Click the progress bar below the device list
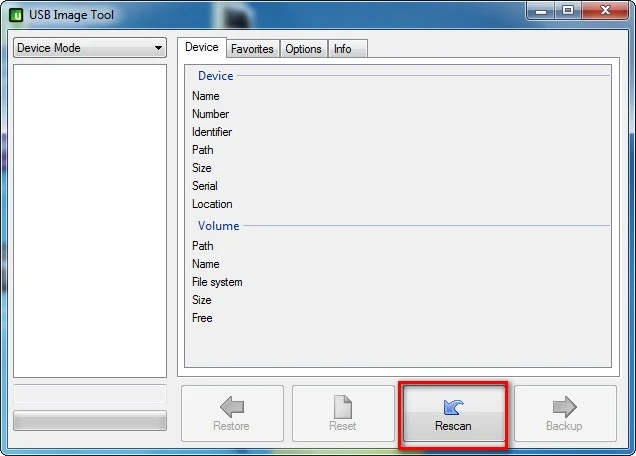Screen dimensions: 636x456 coord(90,421)
